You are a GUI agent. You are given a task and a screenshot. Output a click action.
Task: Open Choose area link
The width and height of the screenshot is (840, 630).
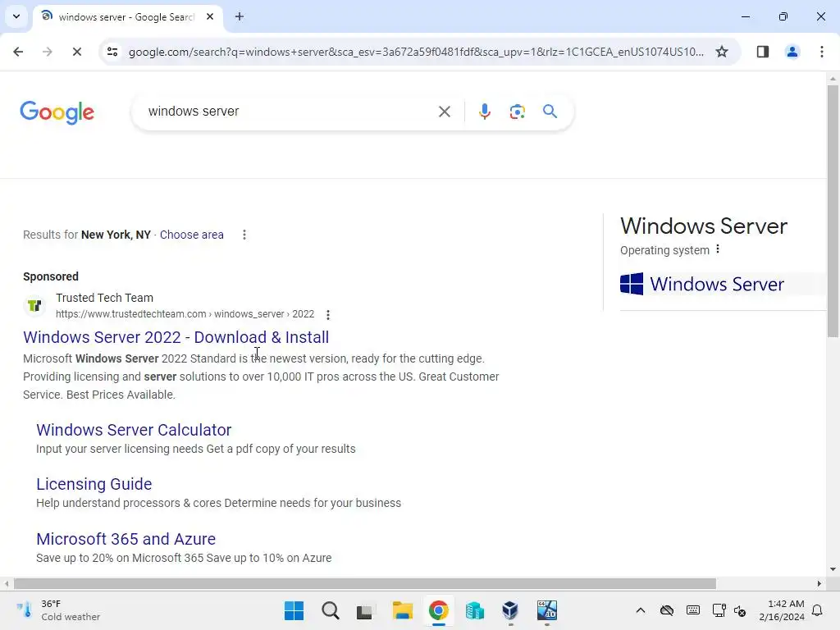pos(191,235)
